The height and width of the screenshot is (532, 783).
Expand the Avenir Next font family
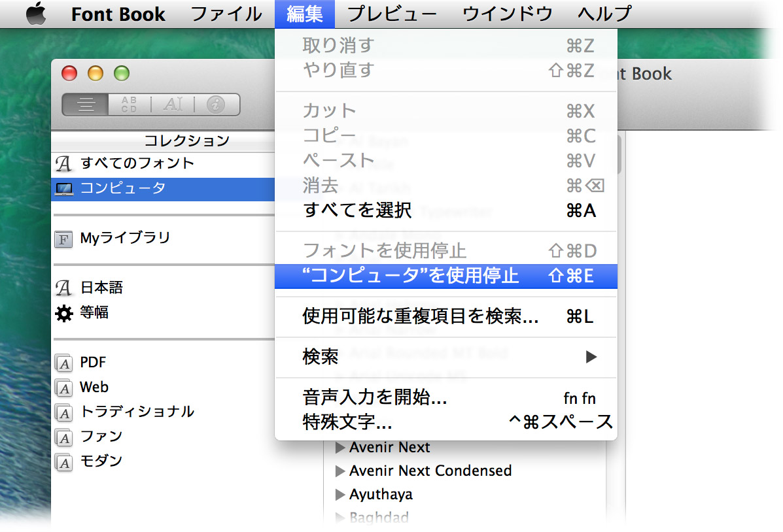[340, 448]
